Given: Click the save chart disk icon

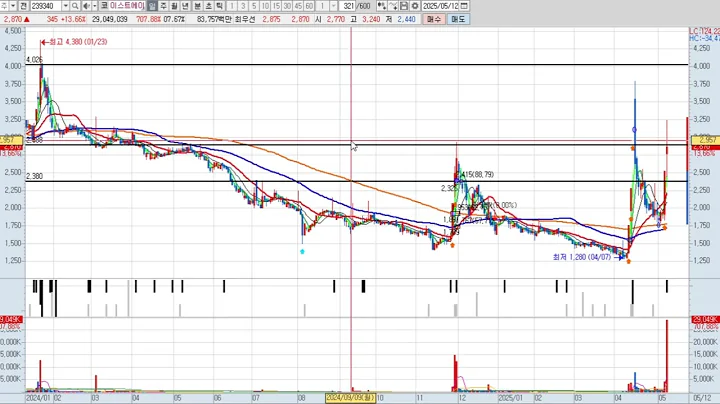Looking at the screenshot, I should point(404,6).
